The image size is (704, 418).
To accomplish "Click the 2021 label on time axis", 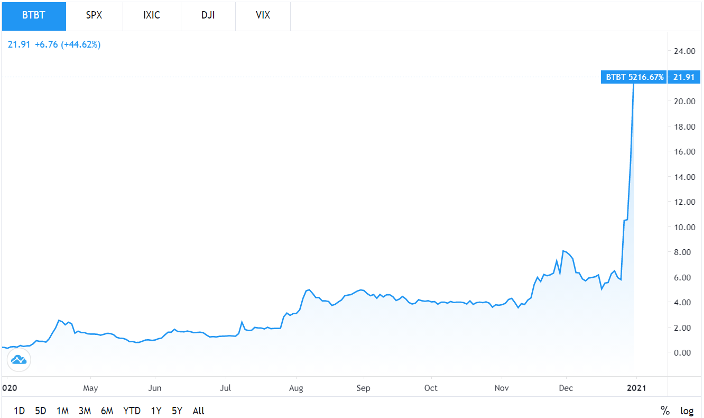I will [x=636, y=388].
